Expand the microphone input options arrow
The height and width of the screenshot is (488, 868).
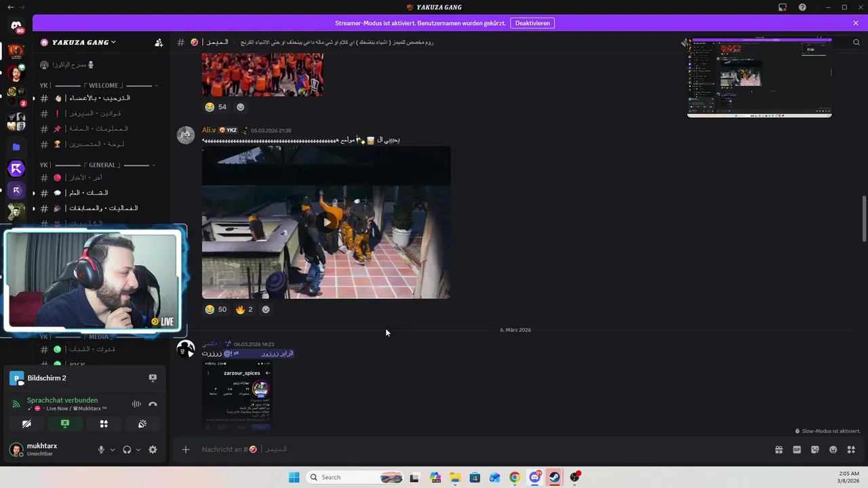tap(113, 449)
